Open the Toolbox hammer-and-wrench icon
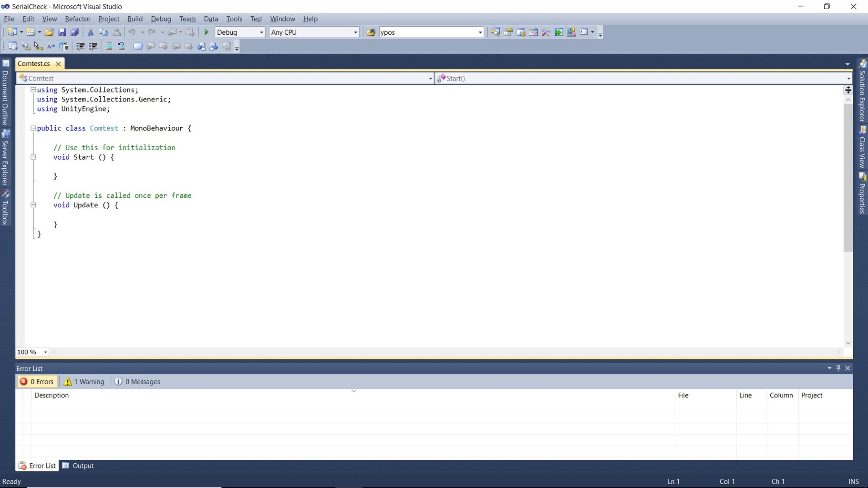This screenshot has width=868, height=488. pos(546,32)
